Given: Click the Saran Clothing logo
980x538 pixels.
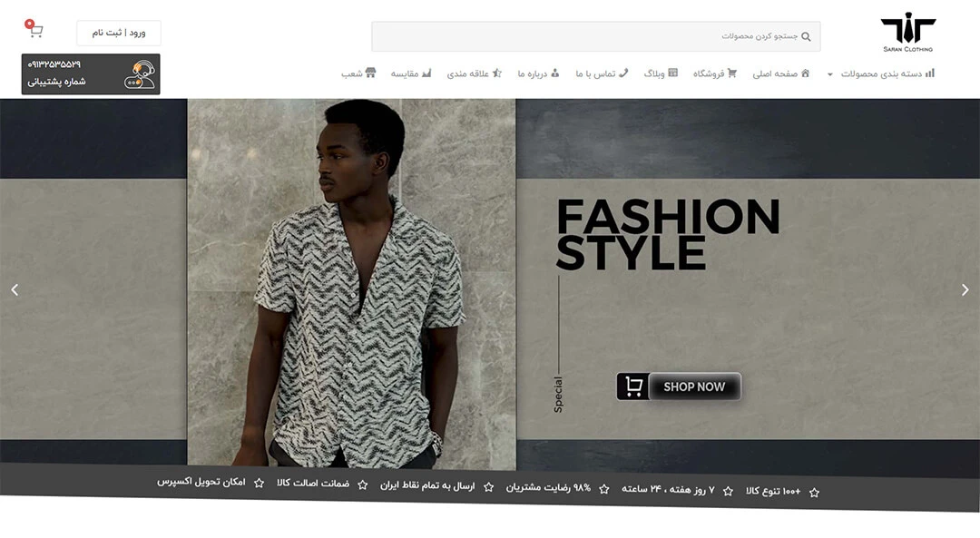Looking at the screenshot, I should click(x=906, y=33).
